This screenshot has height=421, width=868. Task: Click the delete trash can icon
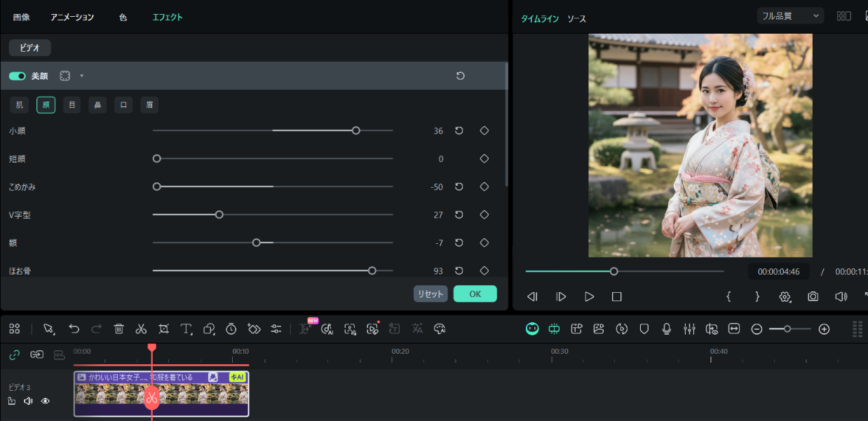[119, 329]
